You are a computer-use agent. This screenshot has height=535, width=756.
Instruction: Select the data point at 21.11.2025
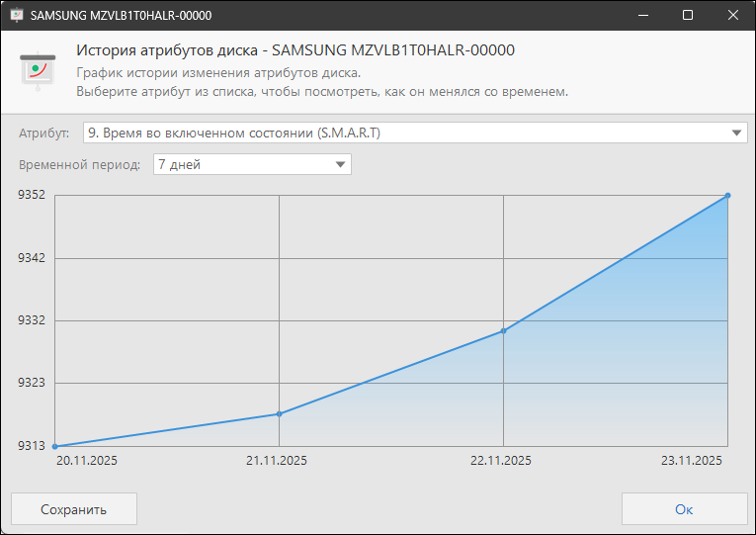tap(280, 413)
